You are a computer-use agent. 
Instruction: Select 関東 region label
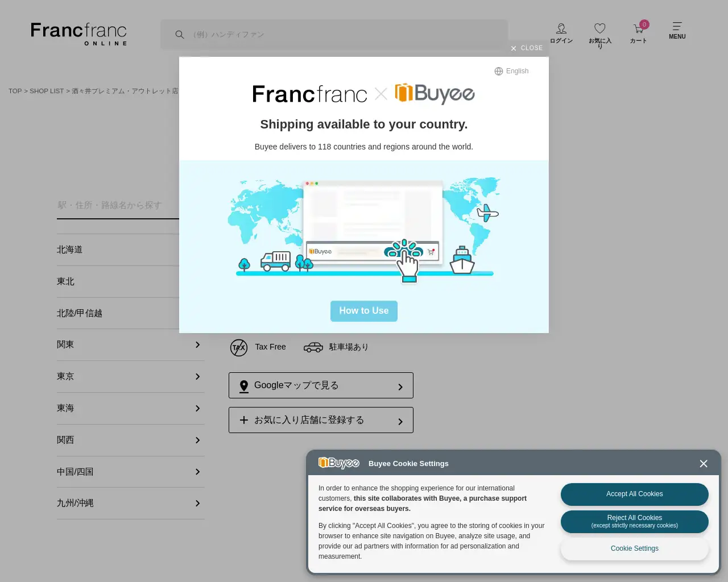click(65, 344)
